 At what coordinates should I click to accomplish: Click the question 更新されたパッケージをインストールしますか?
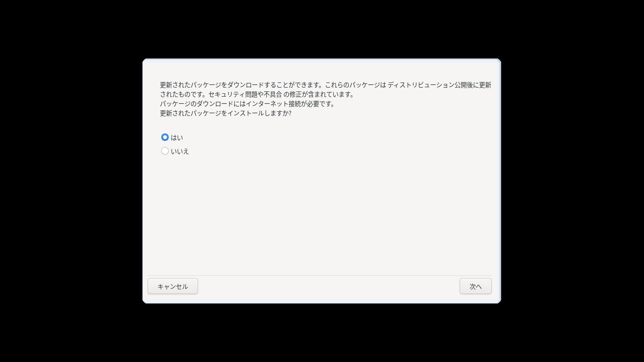tap(226, 113)
